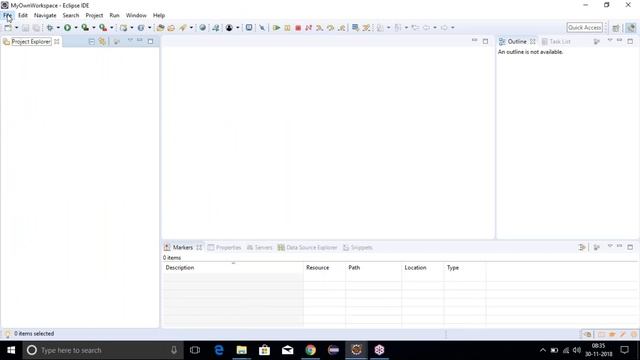Expand the Run dropdown arrow
The height and width of the screenshot is (360, 640).
[76, 28]
